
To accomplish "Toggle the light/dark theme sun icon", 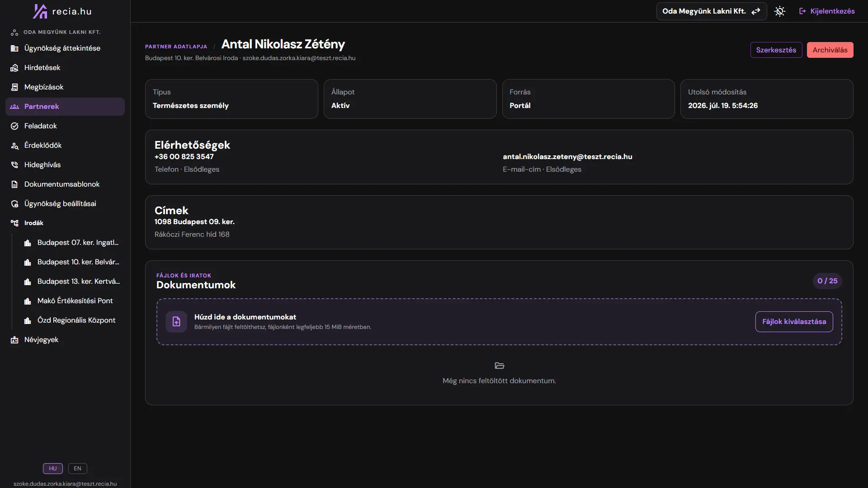I will [779, 11].
